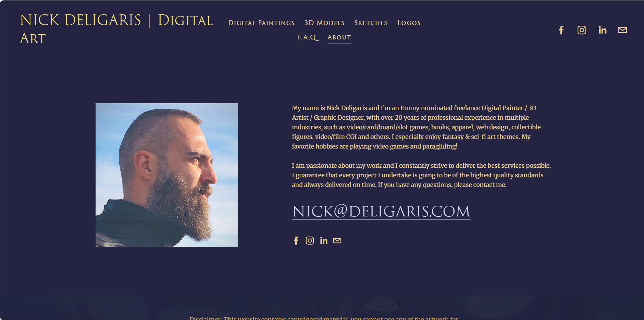Click the Instagram icon below the email address
The height and width of the screenshot is (320, 644).
pyautogui.click(x=310, y=241)
